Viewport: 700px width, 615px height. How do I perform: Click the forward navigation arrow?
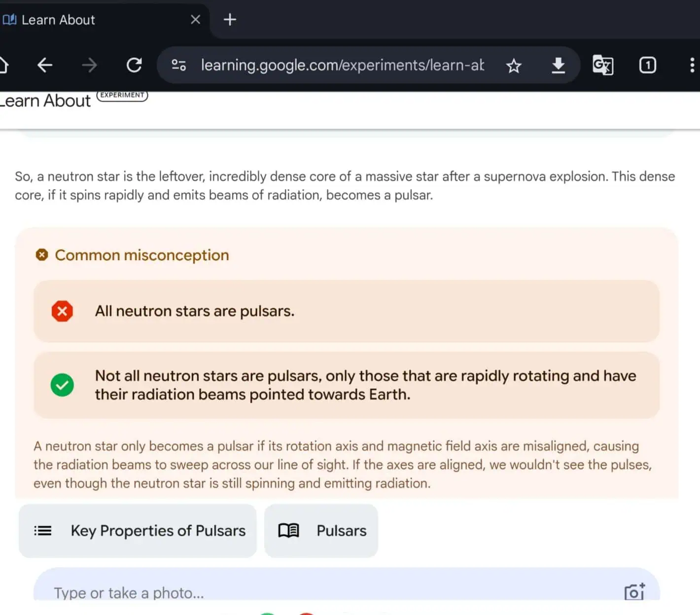click(x=89, y=65)
